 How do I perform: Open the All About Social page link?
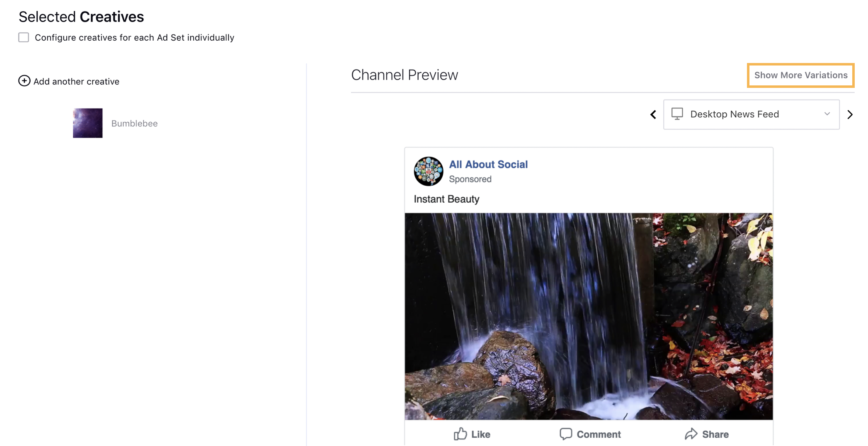(488, 164)
